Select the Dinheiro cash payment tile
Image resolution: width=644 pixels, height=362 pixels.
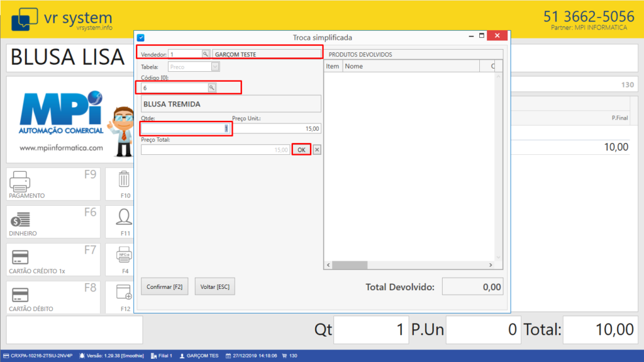53,222
